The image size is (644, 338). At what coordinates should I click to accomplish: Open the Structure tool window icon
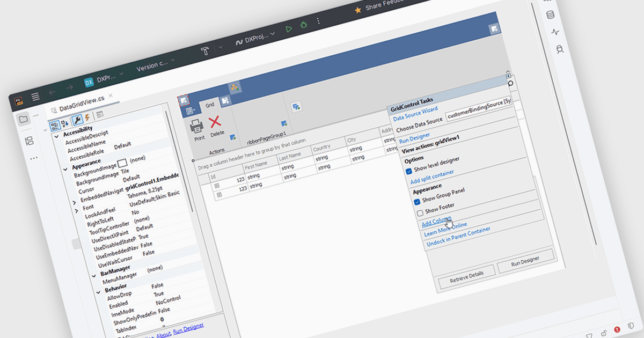(x=29, y=142)
